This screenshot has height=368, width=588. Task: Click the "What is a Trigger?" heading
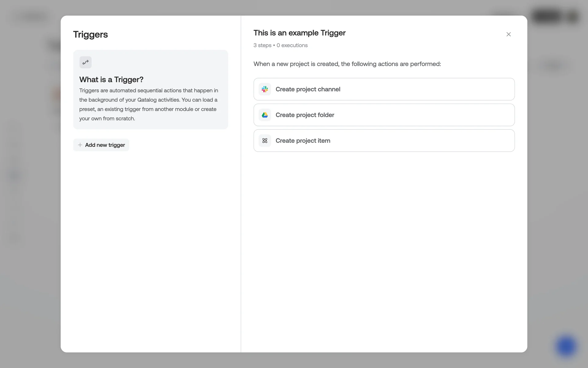111,79
